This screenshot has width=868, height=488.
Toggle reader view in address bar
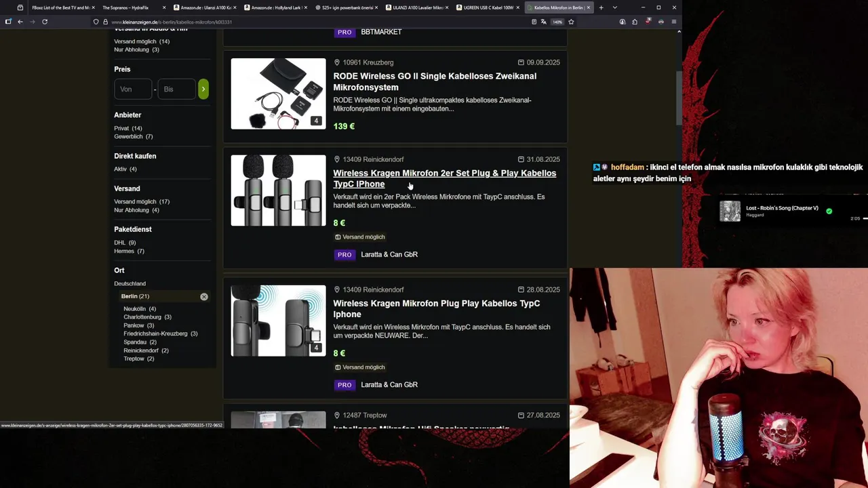point(534,22)
